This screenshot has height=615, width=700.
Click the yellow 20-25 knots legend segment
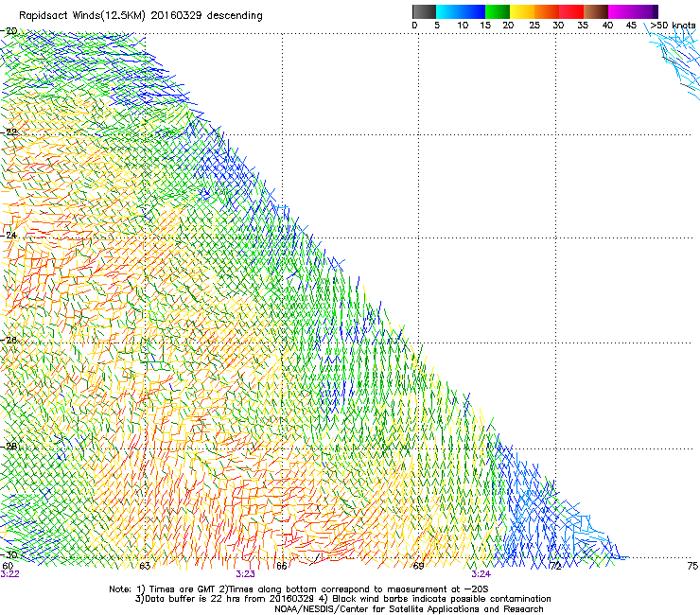(x=522, y=11)
